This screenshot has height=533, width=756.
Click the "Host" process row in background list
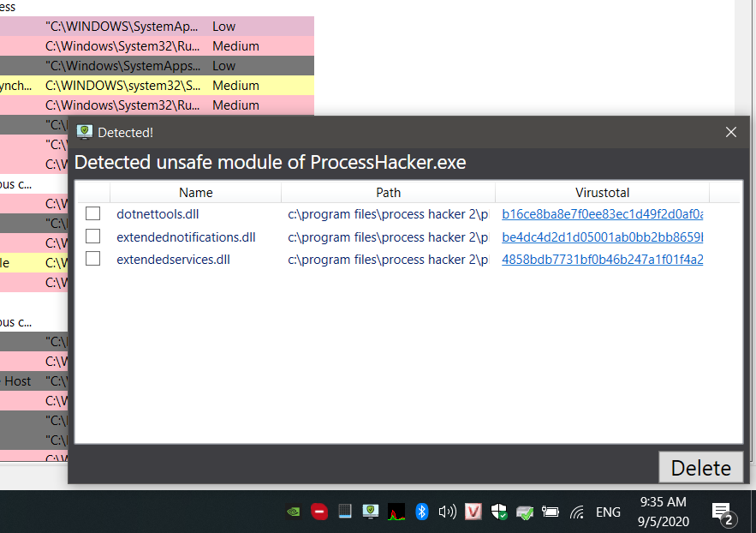click(33, 381)
